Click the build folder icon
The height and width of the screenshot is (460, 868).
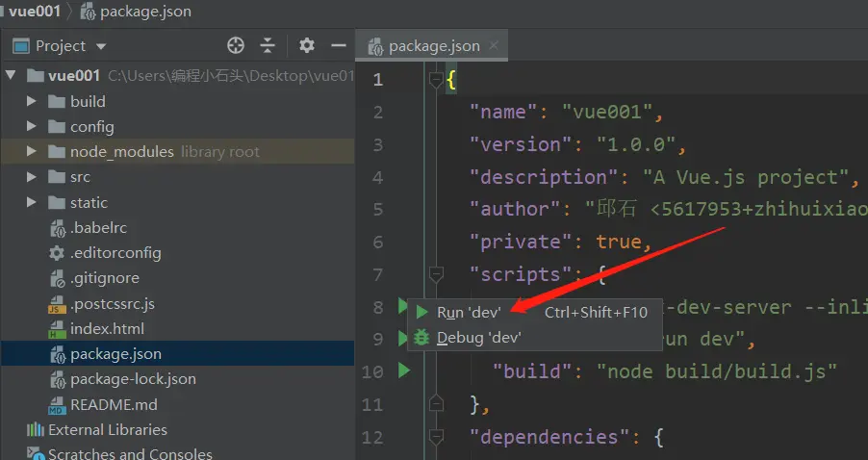point(57,101)
